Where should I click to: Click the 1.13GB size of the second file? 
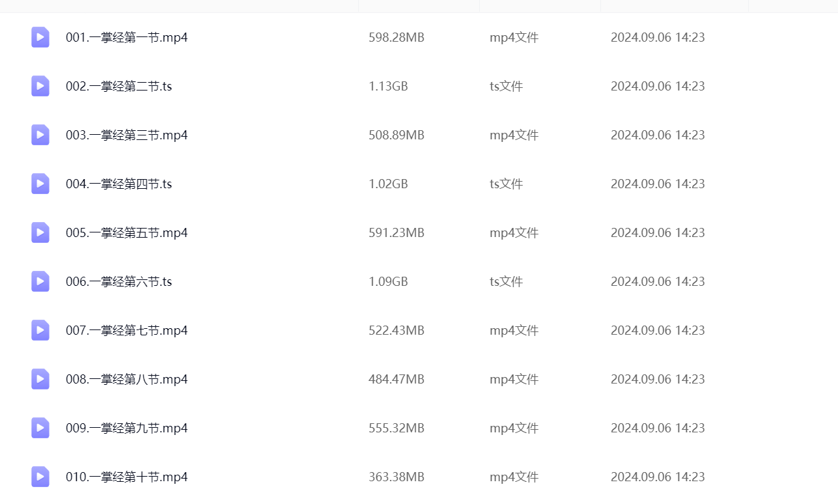[388, 86]
